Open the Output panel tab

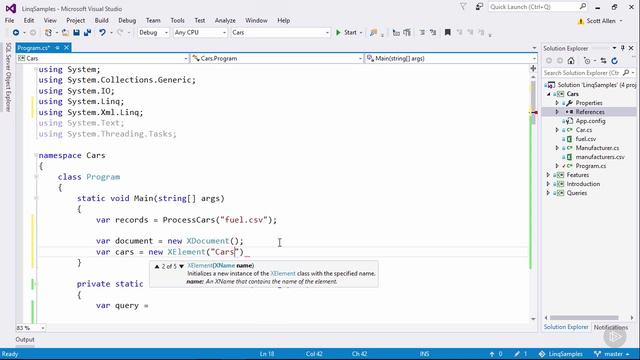pyautogui.click(x=25, y=340)
